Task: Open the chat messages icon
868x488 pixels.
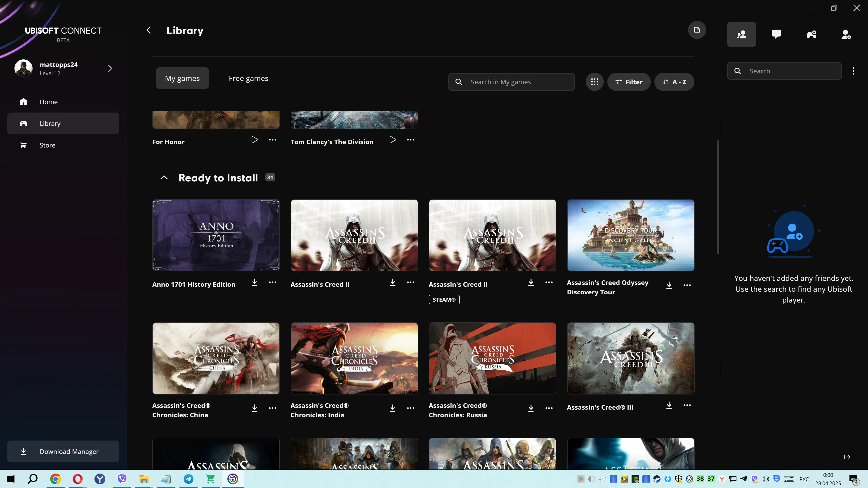Action: point(776,34)
